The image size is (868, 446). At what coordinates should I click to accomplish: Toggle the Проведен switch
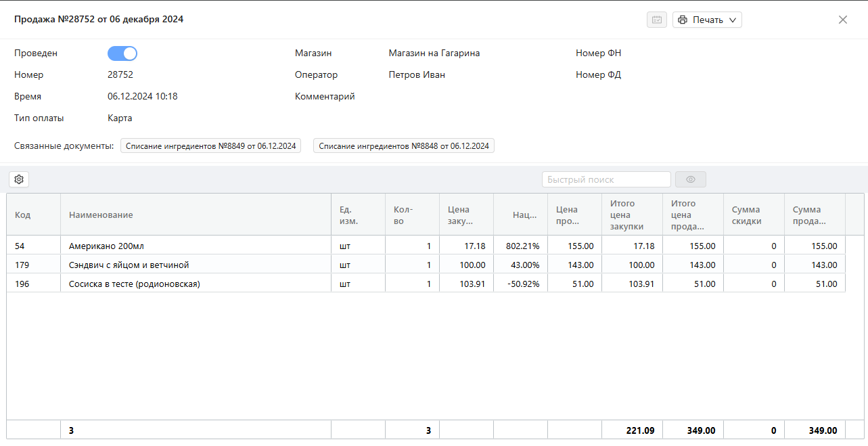pyautogui.click(x=122, y=53)
